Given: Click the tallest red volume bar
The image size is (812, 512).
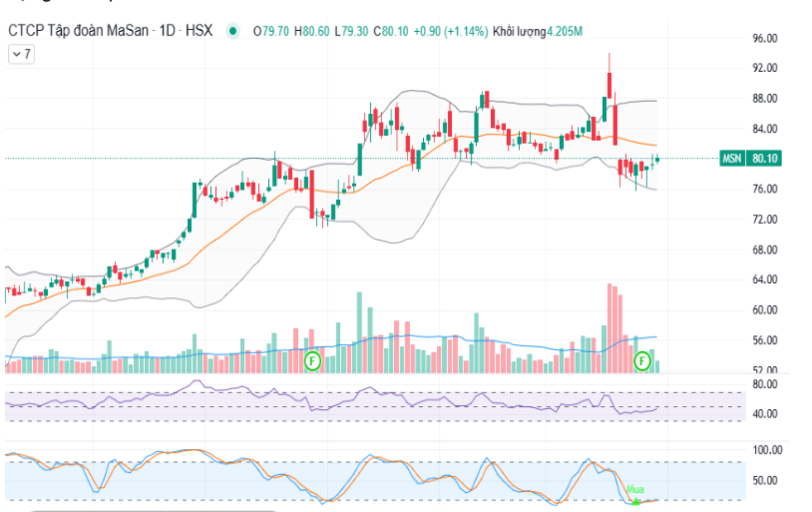Looking at the screenshot, I should (x=609, y=328).
